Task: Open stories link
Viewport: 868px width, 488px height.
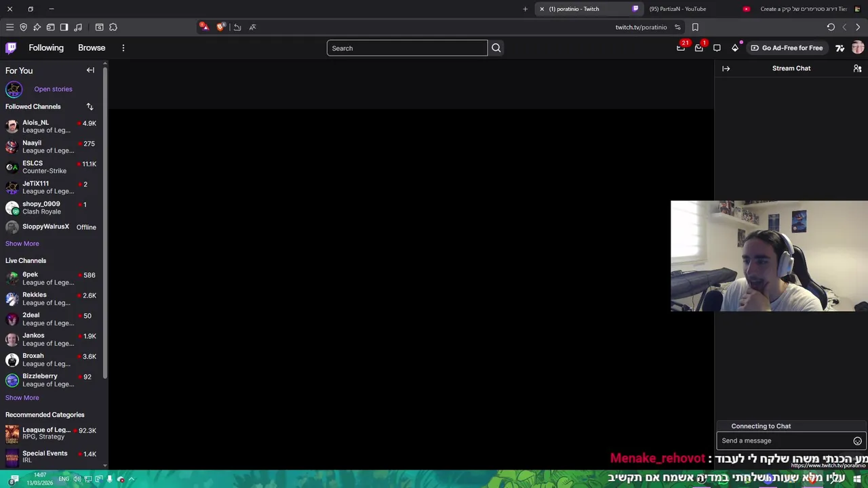Action: (x=53, y=89)
